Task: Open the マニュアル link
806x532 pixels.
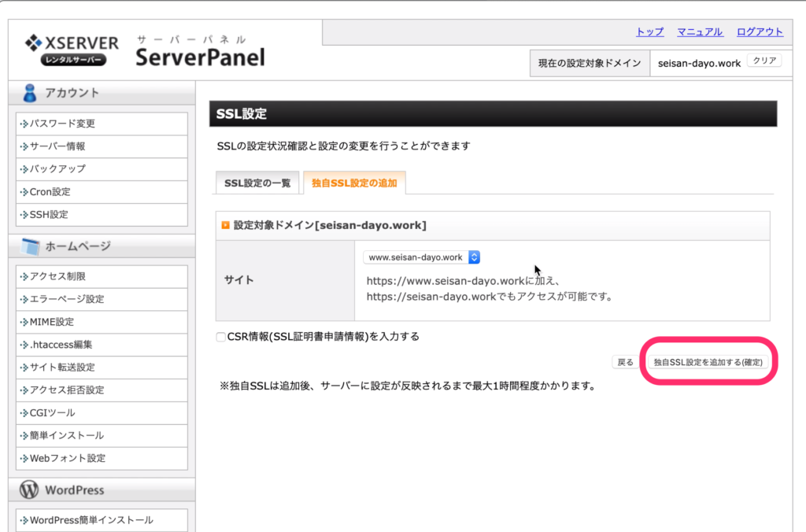Action: pyautogui.click(x=700, y=31)
